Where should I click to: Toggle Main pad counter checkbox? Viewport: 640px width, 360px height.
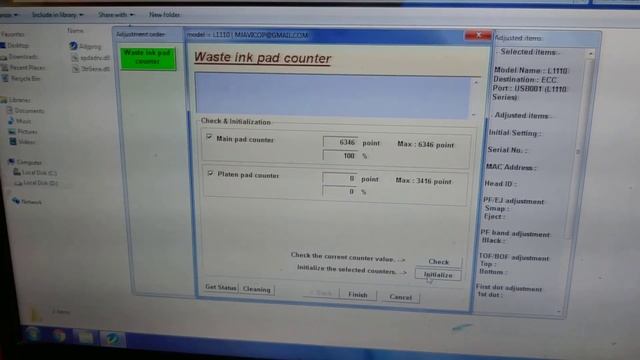(x=209, y=137)
